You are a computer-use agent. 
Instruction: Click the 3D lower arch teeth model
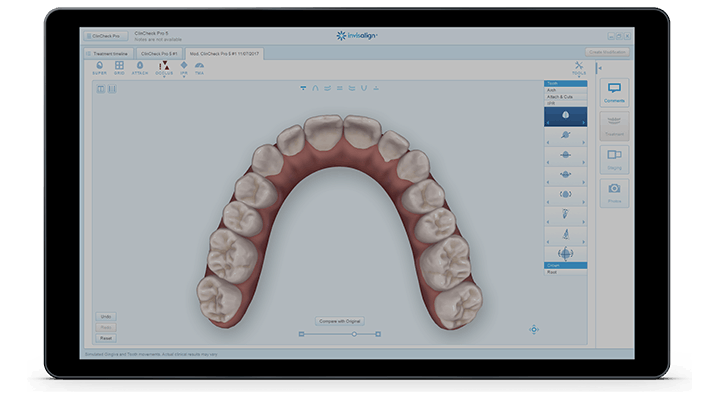point(340,220)
